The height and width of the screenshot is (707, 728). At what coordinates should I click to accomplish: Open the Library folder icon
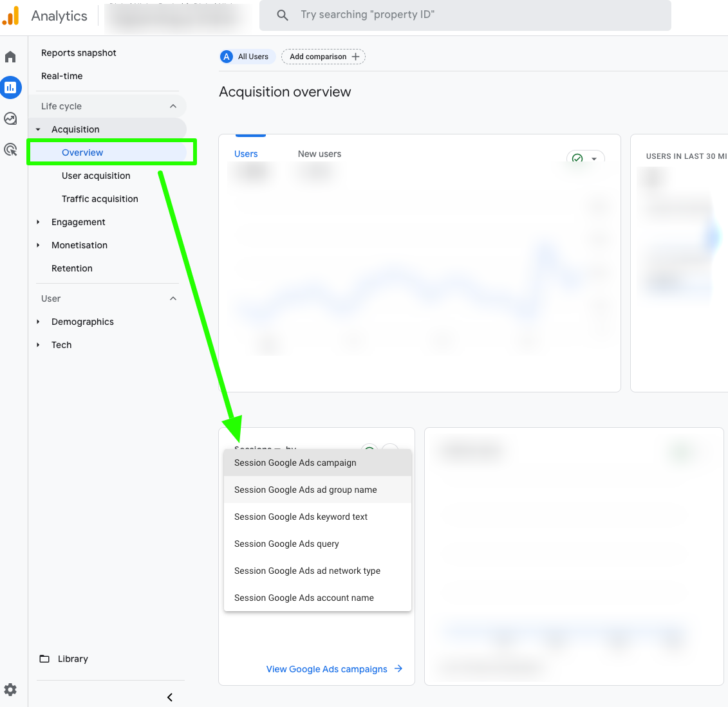coord(44,659)
